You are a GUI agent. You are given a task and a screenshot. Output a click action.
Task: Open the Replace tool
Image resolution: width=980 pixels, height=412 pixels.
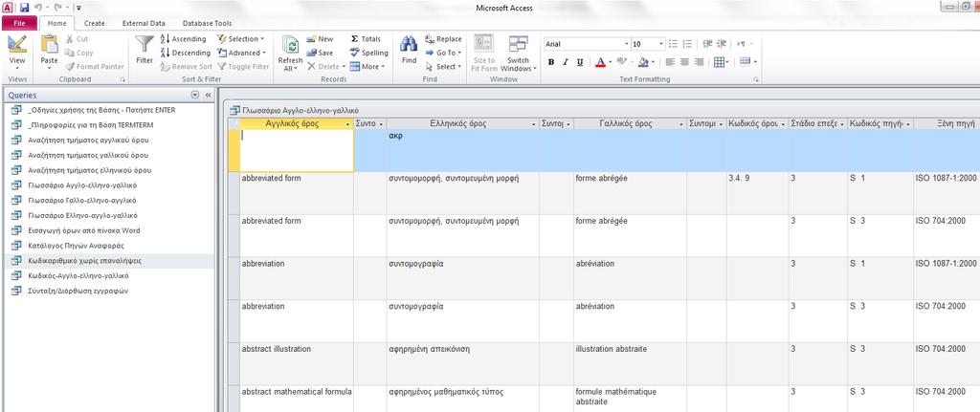(443, 38)
